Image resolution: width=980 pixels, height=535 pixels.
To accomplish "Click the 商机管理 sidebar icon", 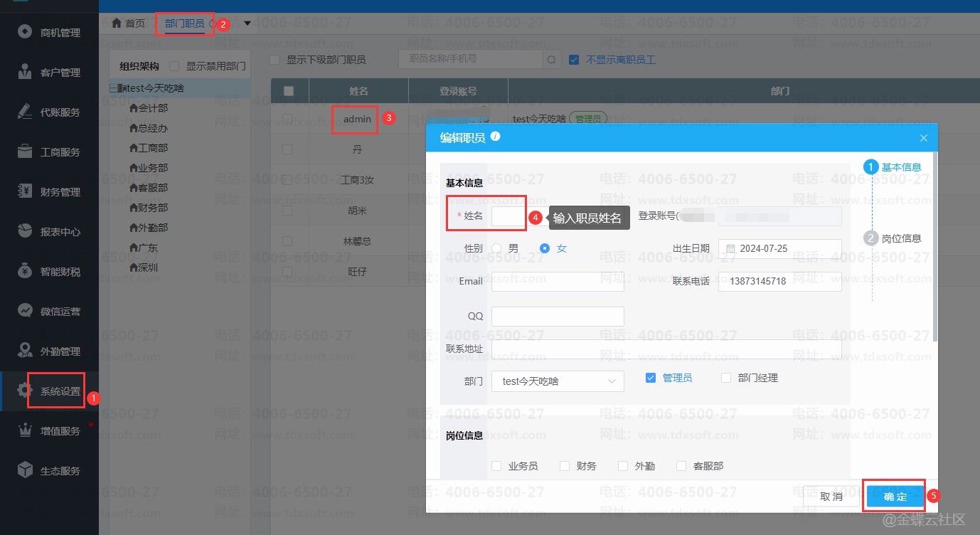I will pyautogui.click(x=26, y=32).
